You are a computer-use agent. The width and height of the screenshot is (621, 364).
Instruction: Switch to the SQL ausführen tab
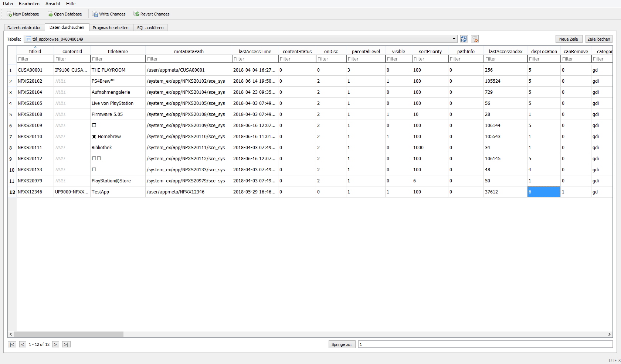[x=150, y=28]
